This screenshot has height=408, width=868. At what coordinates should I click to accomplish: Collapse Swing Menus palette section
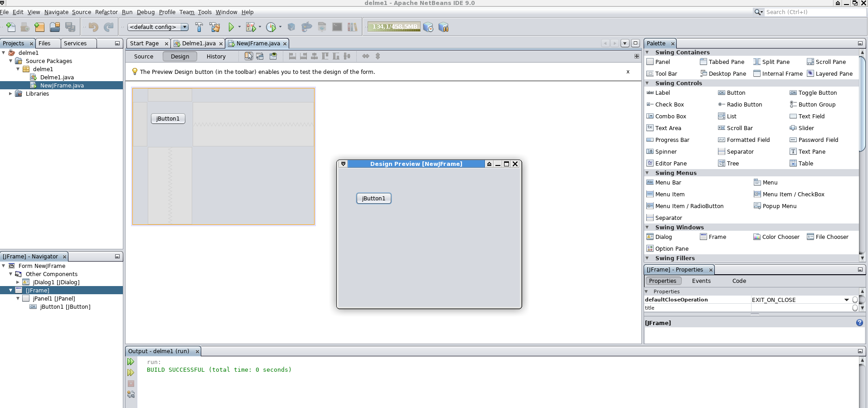click(647, 173)
